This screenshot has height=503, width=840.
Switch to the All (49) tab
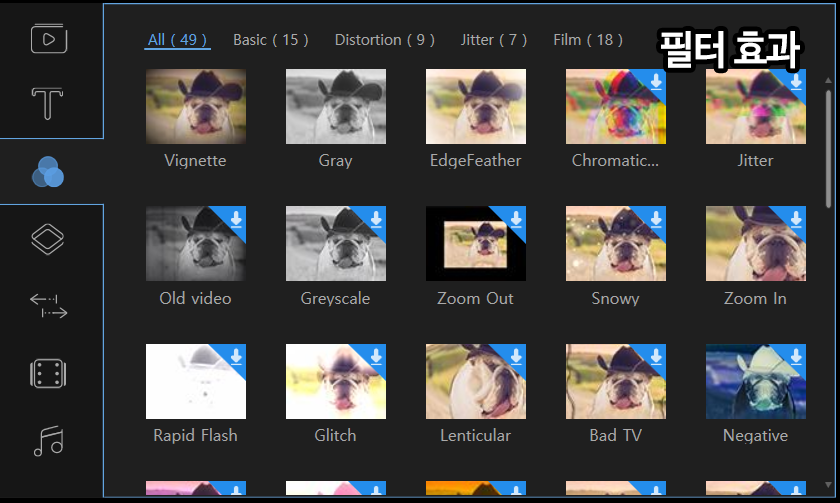[177, 40]
